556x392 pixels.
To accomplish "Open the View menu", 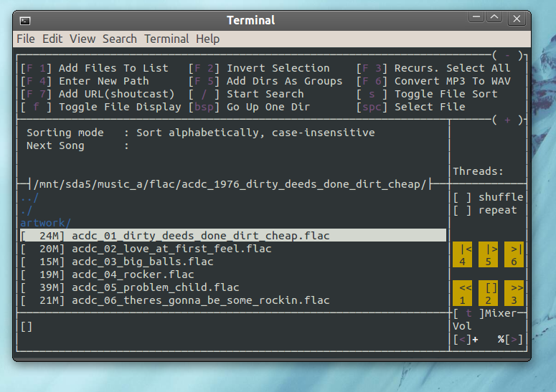I will pyautogui.click(x=83, y=39).
